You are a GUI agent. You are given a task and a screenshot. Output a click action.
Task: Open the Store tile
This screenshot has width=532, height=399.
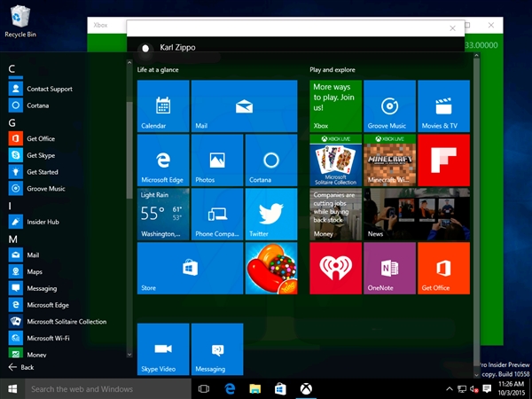[x=190, y=269]
